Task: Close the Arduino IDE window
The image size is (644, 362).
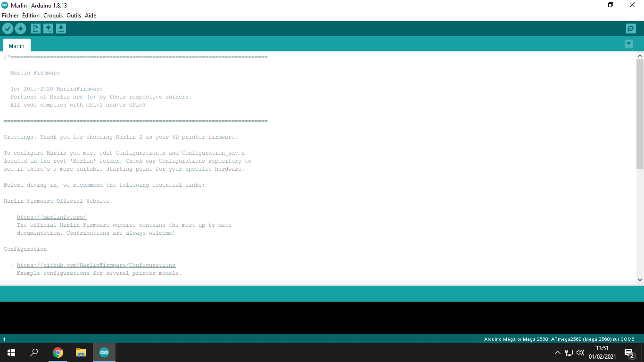Action: coord(632,5)
